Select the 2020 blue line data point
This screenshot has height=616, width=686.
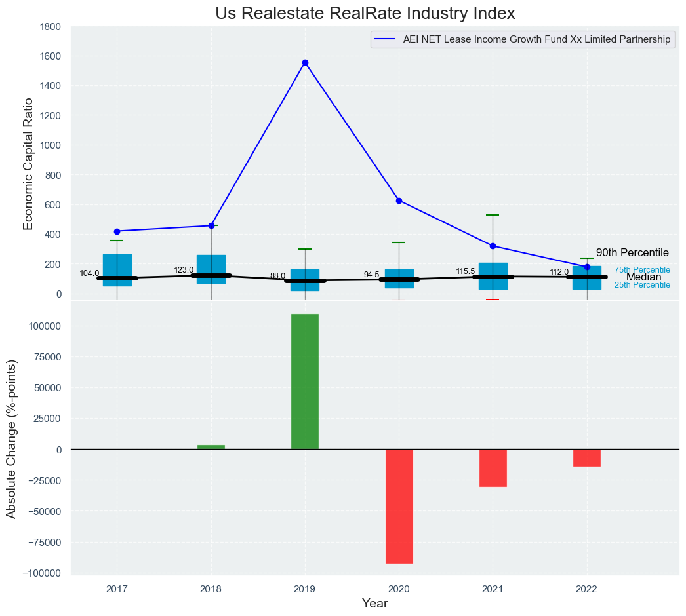coord(399,201)
